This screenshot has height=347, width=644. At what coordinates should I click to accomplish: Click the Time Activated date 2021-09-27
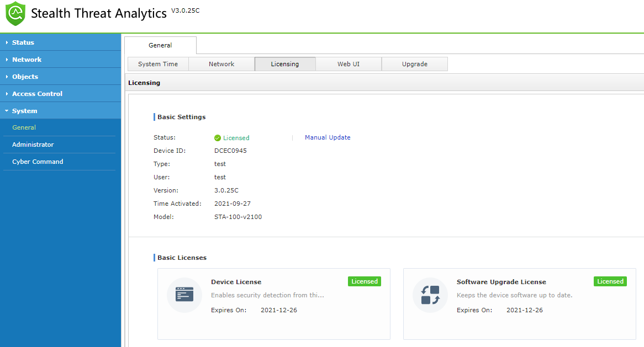[233, 204]
